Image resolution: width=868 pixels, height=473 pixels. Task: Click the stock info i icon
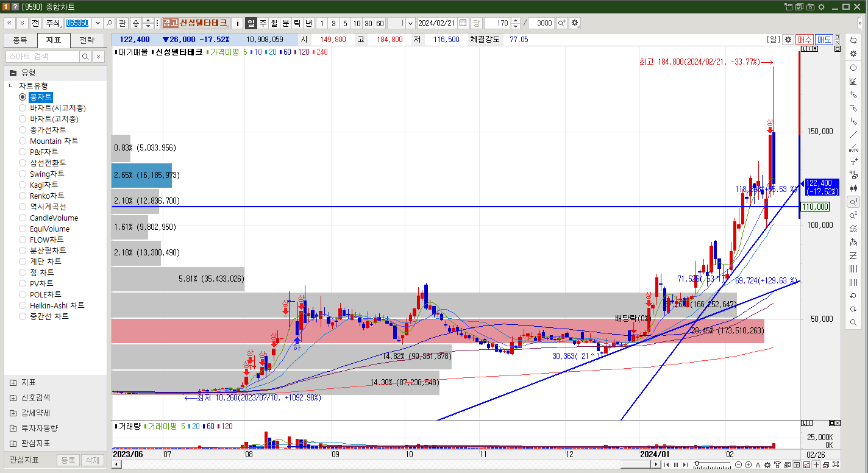[238, 23]
